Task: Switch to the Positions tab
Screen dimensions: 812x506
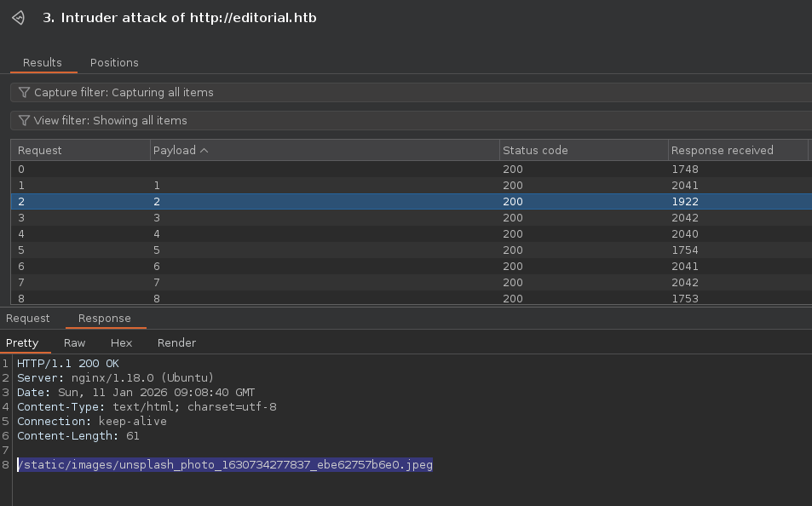Action: coord(114,62)
